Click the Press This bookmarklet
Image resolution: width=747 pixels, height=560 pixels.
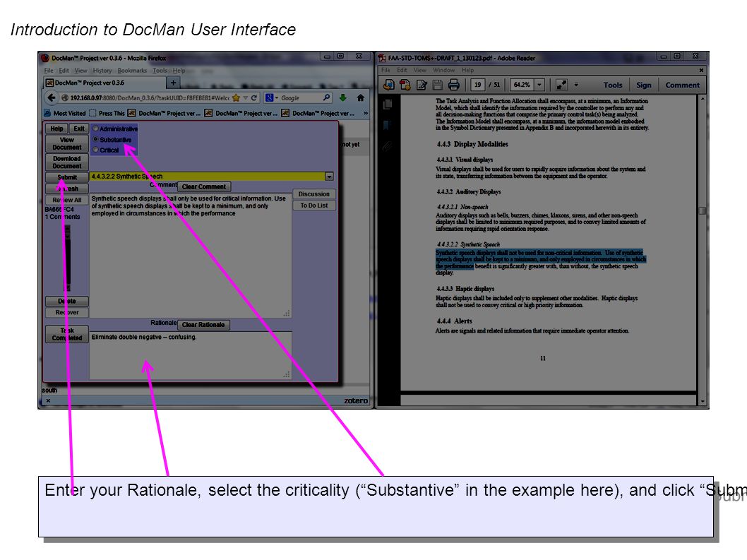107,113
